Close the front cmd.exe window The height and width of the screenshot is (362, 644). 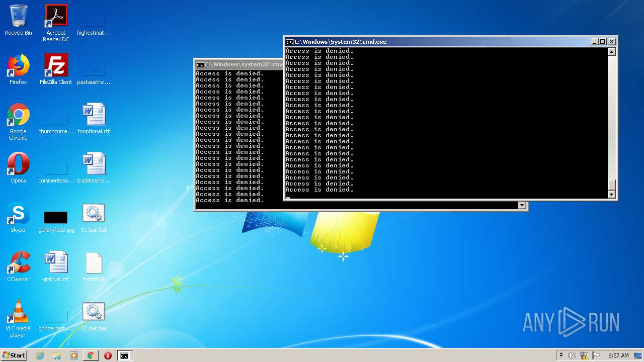[612, 42]
